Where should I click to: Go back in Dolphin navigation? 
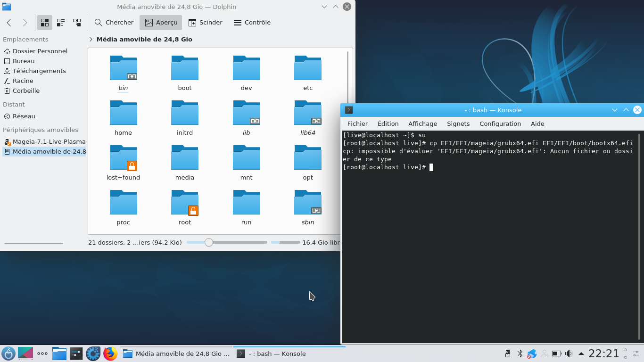coord(9,22)
